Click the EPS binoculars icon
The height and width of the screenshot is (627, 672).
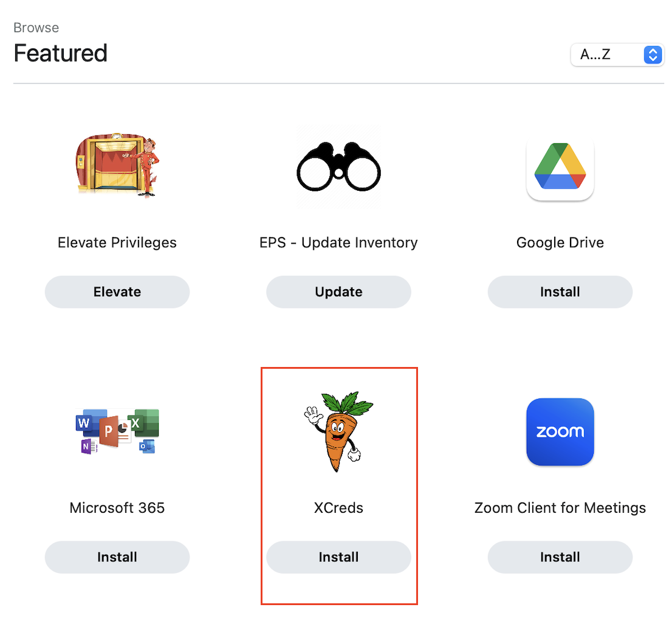[x=338, y=167]
